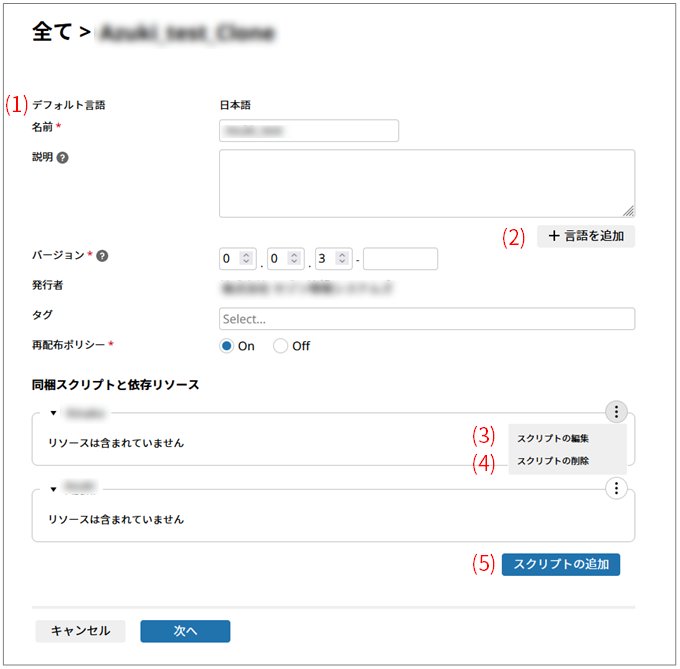The image size is (680, 669).
Task: Select the On radio for 再配布ポリシー
Action: tap(227, 346)
